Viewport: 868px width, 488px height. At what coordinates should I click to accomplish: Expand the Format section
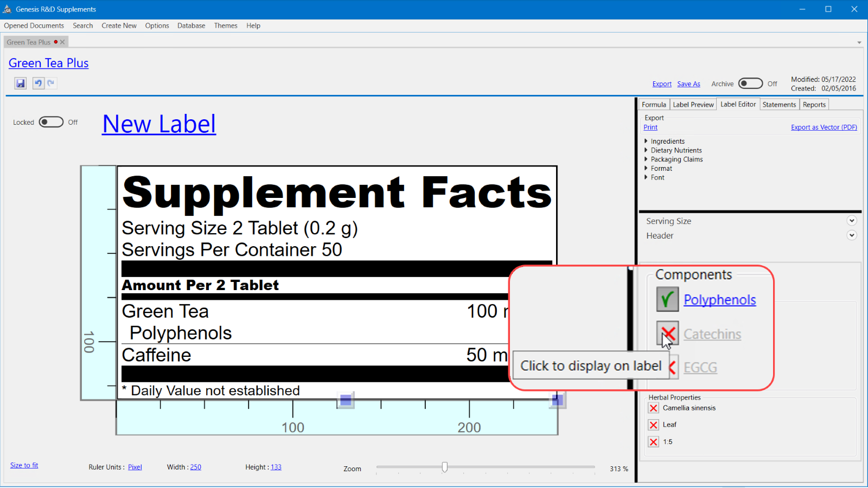point(646,169)
